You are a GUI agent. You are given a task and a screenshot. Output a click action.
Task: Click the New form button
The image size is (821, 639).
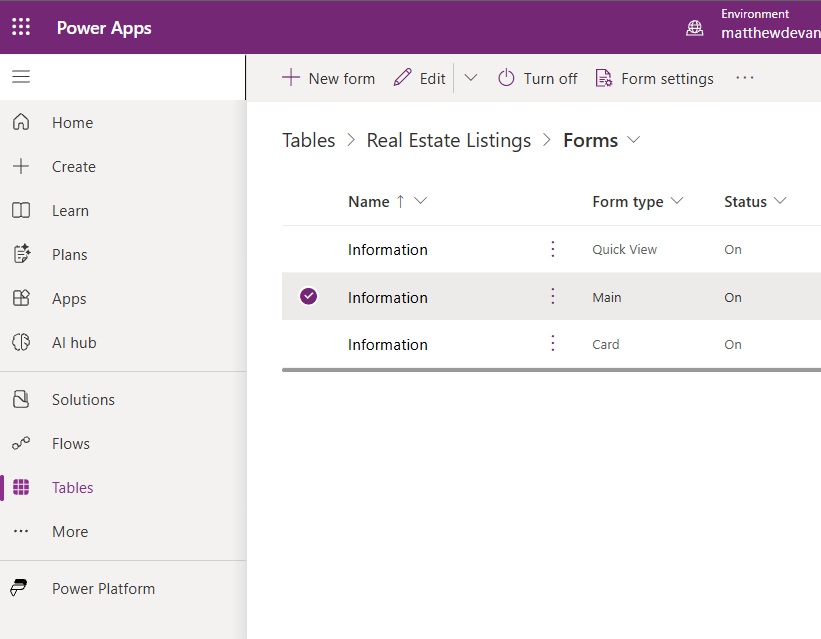[x=328, y=78]
